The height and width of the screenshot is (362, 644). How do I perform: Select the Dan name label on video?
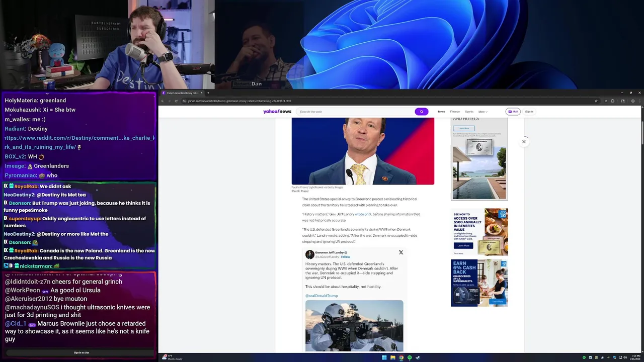257,84
